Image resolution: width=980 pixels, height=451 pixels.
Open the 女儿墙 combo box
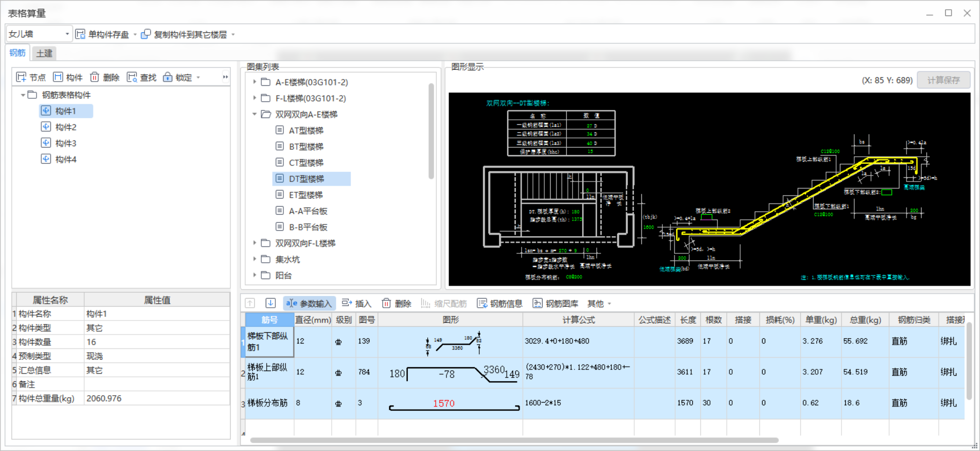pyautogui.click(x=39, y=34)
